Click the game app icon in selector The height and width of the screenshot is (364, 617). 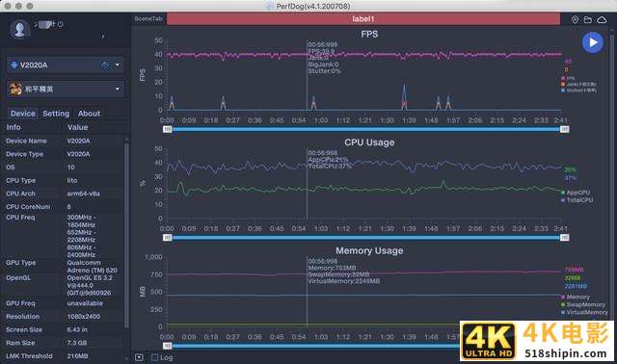pos(15,90)
